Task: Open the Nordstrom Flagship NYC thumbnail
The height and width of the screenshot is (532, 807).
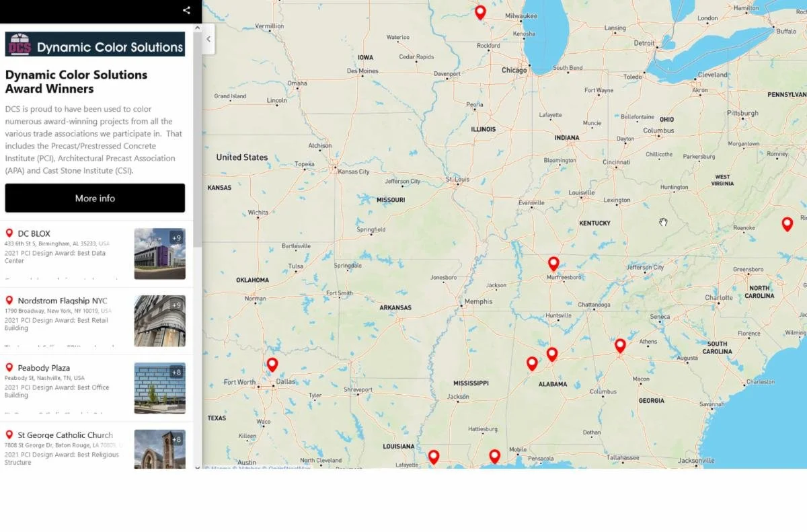Action: (x=159, y=321)
